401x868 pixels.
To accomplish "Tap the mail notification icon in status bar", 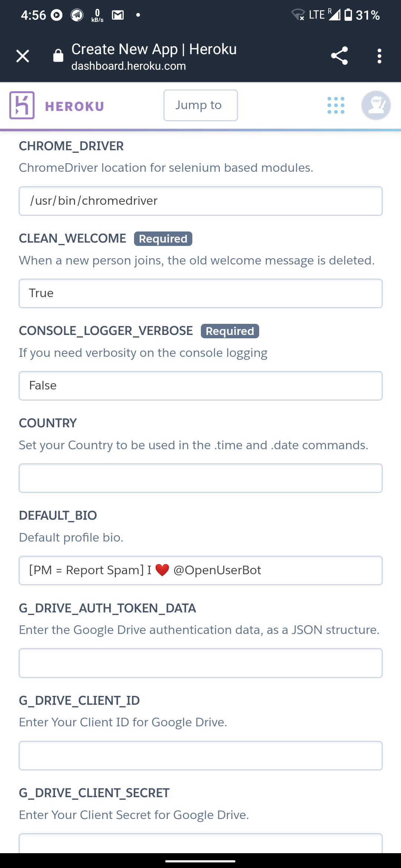I will click(118, 15).
